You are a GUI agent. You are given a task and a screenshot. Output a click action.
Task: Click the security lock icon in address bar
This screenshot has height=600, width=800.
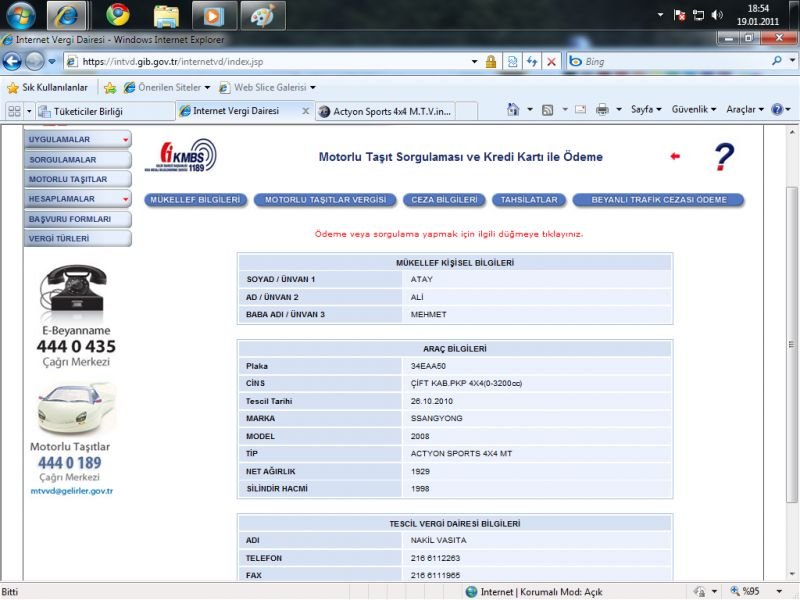(490, 61)
